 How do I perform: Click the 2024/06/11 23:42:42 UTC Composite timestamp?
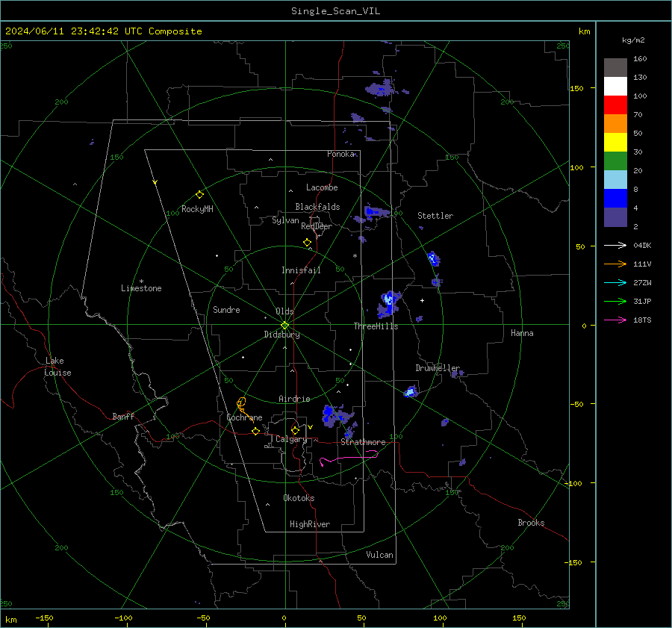103,31
